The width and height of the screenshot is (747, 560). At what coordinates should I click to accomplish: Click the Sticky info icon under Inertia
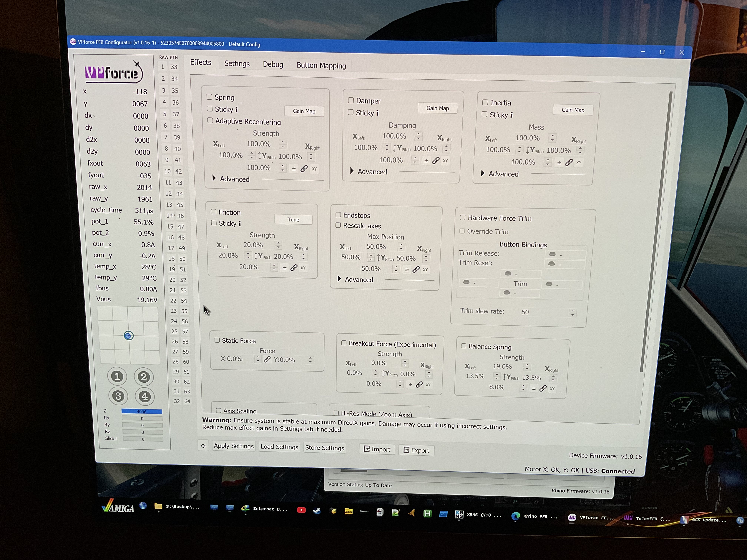point(511,115)
